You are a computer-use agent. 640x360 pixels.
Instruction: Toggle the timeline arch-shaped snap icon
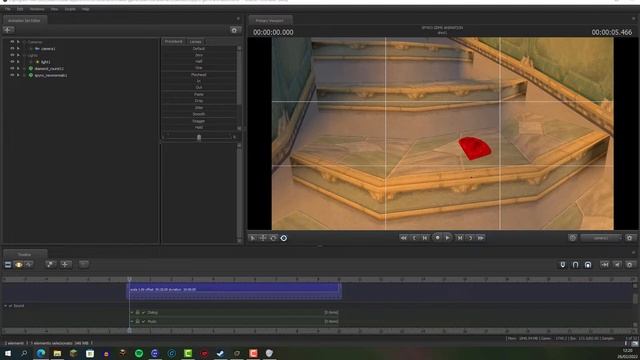tap(576, 265)
